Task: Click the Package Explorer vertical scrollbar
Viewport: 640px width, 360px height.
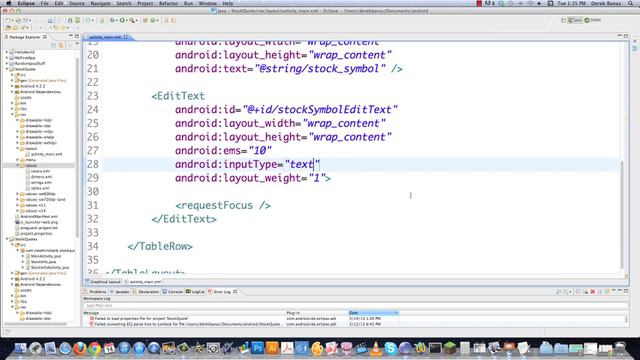Action: (77, 147)
